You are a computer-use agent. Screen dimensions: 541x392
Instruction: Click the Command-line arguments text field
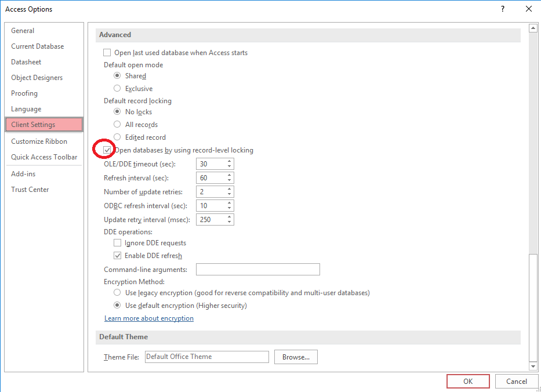[257, 270]
